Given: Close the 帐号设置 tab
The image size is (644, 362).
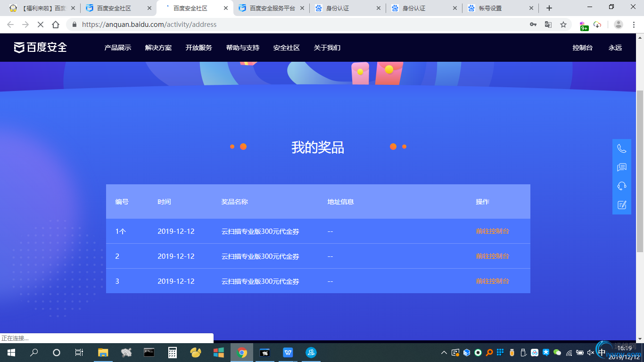Looking at the screenshot, I should coord(531,8).
